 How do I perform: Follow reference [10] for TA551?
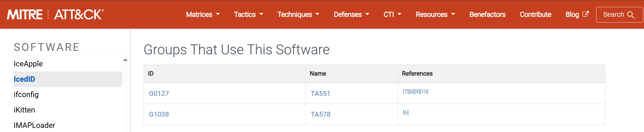point(424,92)
